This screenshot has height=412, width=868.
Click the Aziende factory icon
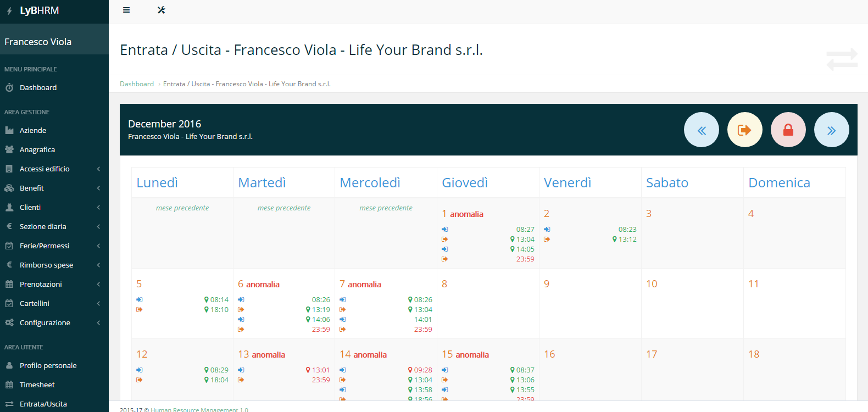(9, 130)
